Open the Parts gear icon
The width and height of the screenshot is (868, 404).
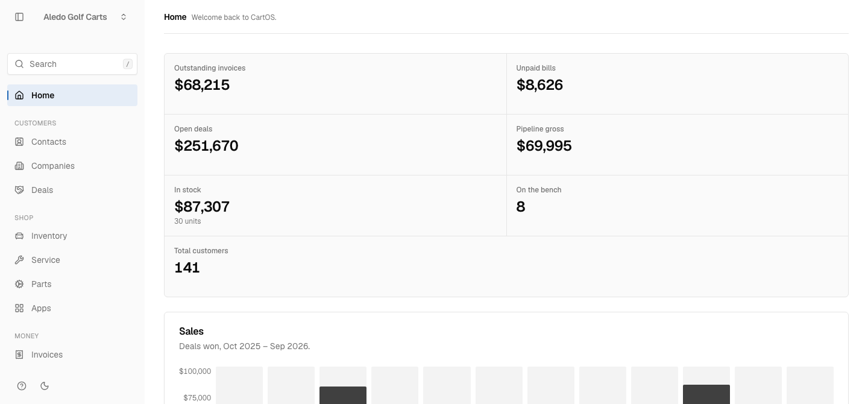(19, 284)
